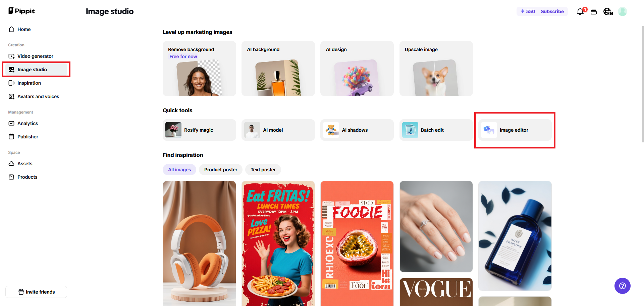
Task: Open the AI shadows tool
Action: coord(357,130)
